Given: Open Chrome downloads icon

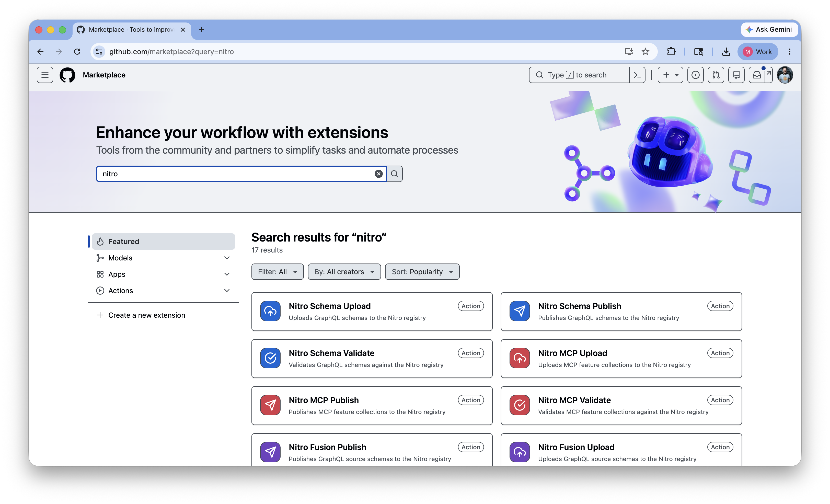Looking at the screenshot, I should pyautogui.click(x=726, y=52).
